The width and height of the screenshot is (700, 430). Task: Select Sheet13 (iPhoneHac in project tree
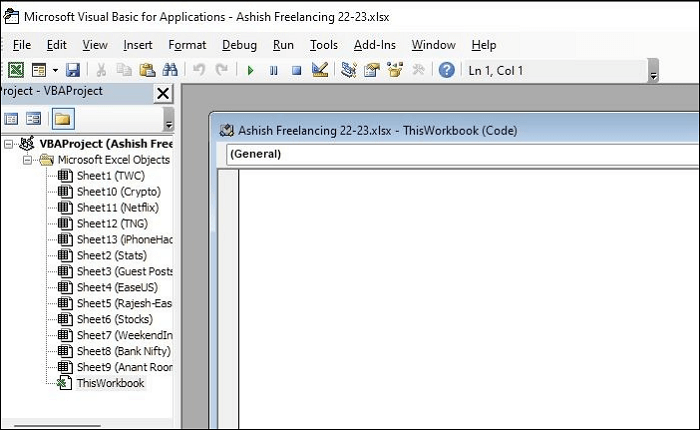pos(125,240)
